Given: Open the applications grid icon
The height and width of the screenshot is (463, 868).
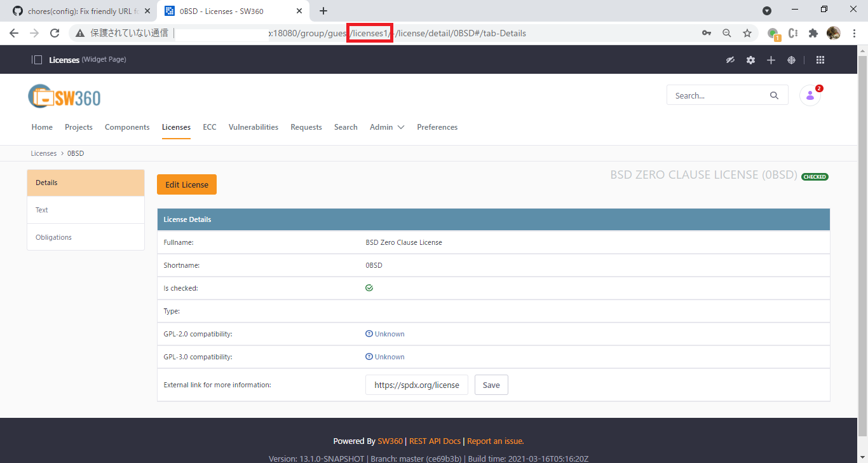Looking at the screenshot, I should click(x=820, y=60).
